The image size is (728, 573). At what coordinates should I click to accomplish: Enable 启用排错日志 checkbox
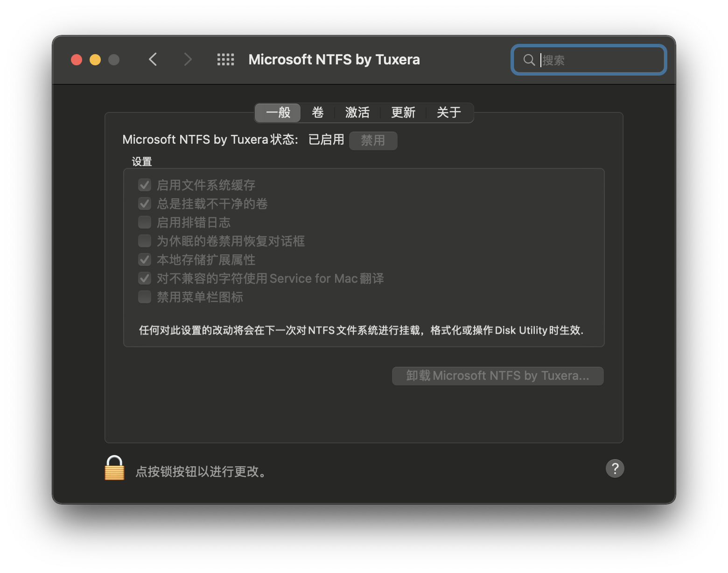[x=145, y=223]
